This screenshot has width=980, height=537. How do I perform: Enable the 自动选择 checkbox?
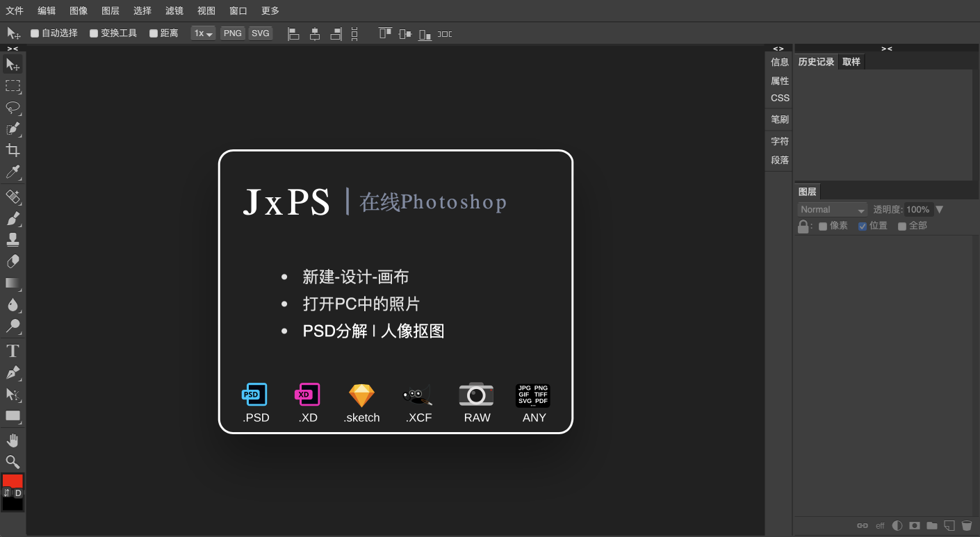(35, 33)
